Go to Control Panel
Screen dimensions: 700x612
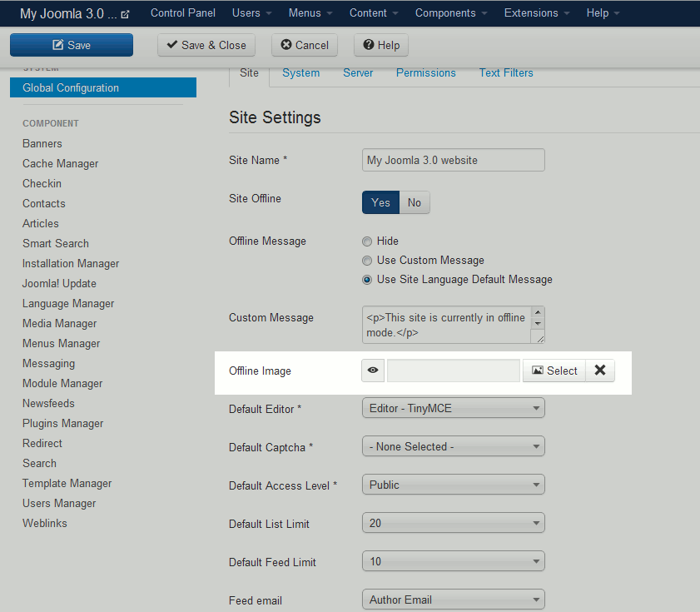click(182, 13)
